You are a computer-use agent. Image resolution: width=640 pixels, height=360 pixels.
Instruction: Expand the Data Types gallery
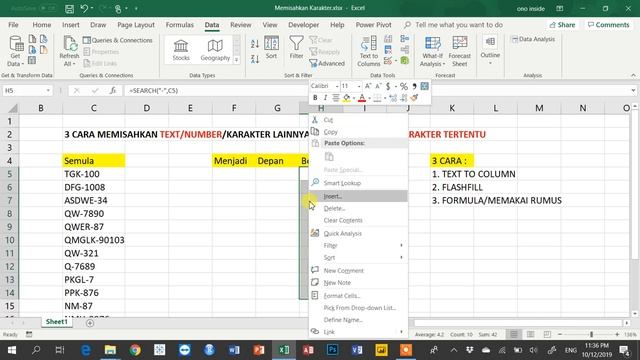click(x=236, y=60)
